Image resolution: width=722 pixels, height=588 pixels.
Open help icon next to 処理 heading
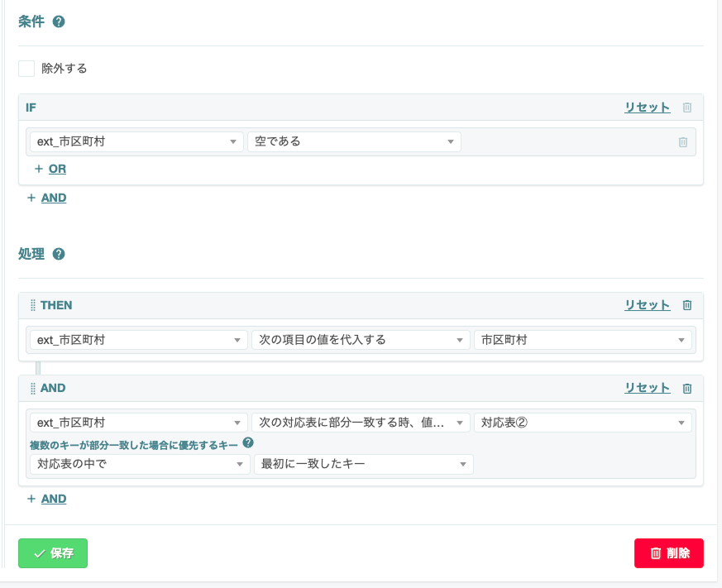[x=59, y=254]
